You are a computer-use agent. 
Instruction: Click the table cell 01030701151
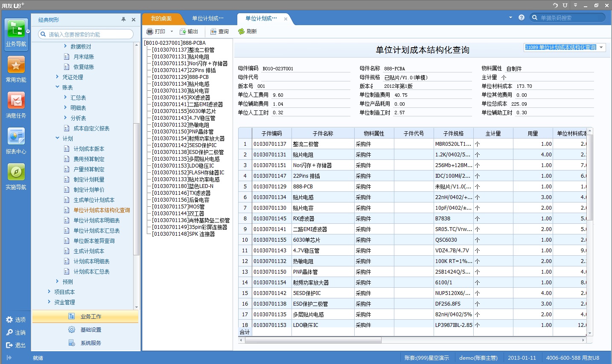[272, 165]
